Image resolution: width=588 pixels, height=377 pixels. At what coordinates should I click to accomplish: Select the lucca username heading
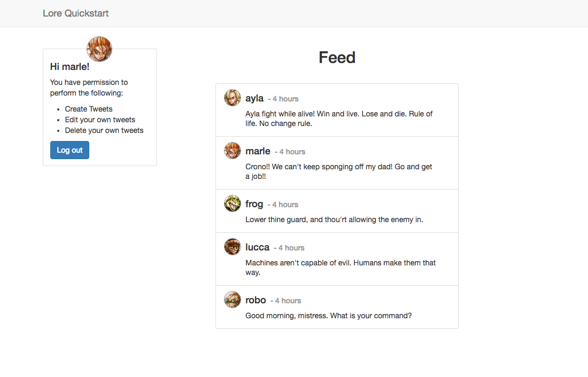coord(257,247)
